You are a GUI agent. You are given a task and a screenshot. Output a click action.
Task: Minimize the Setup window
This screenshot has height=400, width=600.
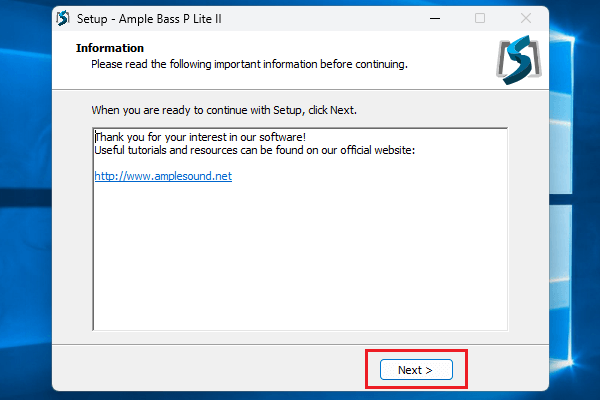pyautogui.click(x=435, y=18)
